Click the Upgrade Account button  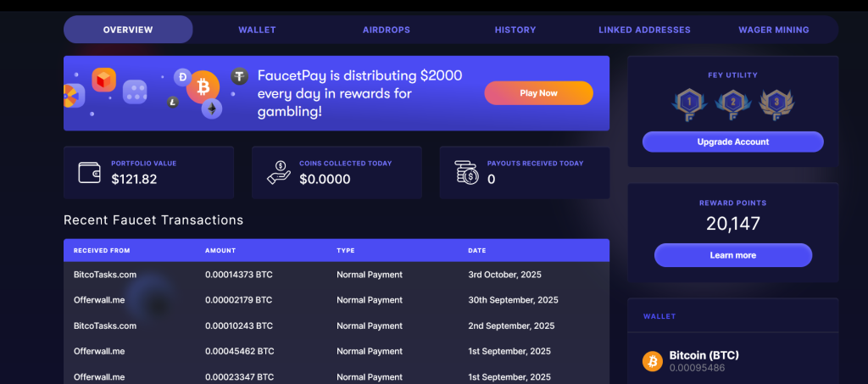point(732,142)
